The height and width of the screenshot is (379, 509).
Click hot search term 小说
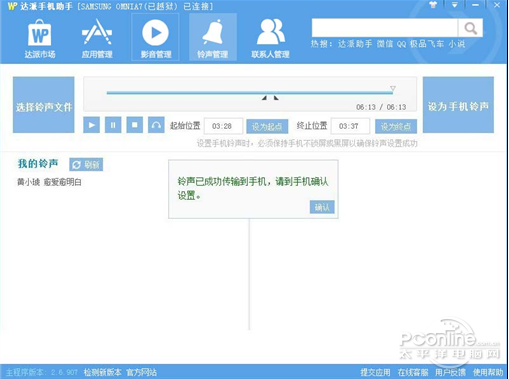tap(457, 44)
